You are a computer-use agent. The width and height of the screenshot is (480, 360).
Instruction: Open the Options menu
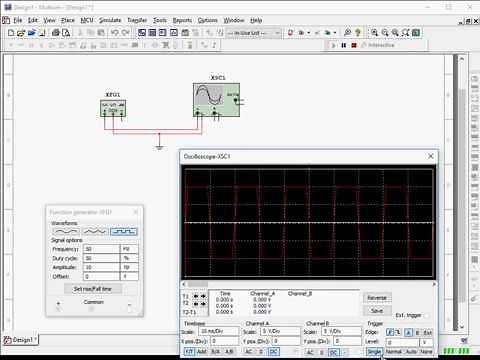click(x=207, y=20)
